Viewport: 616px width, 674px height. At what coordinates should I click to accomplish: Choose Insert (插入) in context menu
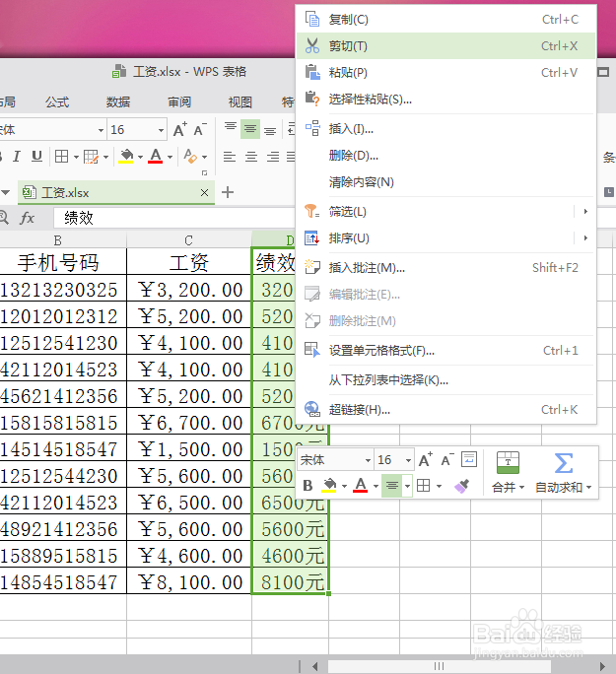pyautogui.click(x=445, y=128)
